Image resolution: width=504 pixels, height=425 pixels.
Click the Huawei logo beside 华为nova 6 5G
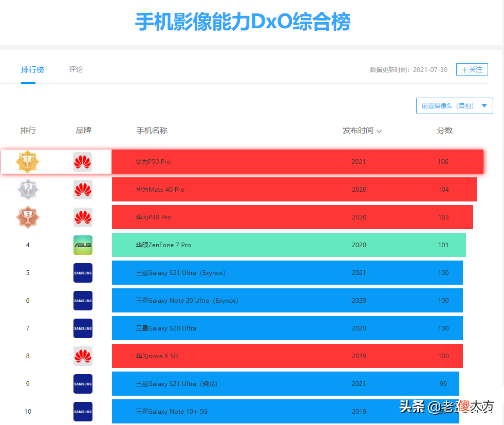[83, 356]
